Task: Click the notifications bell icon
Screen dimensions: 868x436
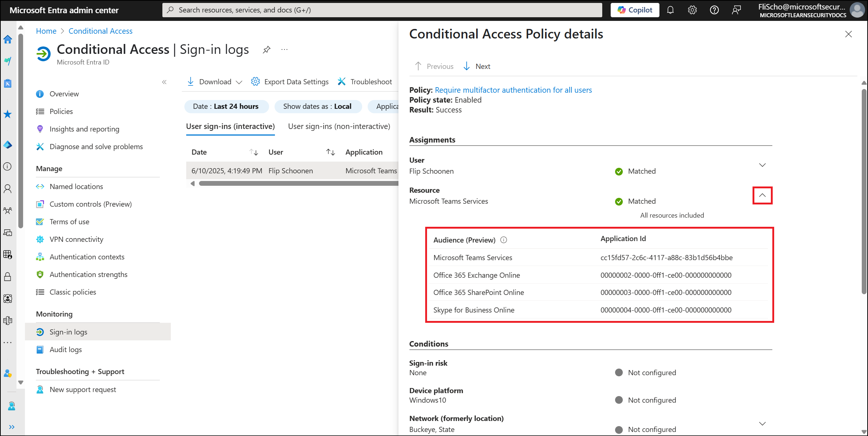Action: [670, 10]
